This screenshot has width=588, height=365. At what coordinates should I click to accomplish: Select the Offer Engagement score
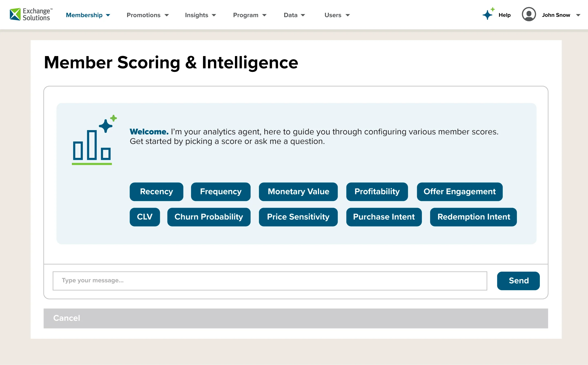[x=459, y=192]
